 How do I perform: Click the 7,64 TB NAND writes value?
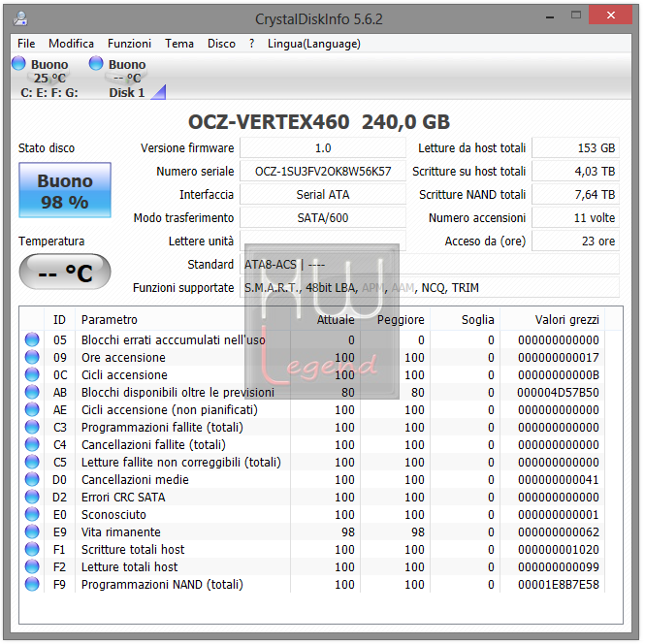tap(575, 195)
